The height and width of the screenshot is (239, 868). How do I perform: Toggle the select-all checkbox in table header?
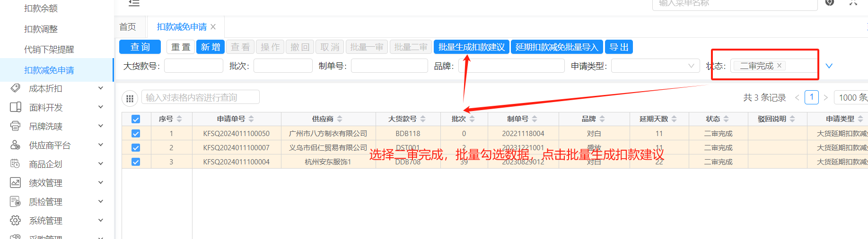coord(136,119)
